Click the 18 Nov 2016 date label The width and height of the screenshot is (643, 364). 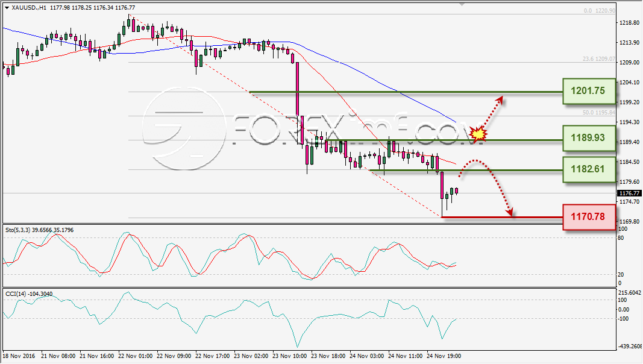(x=19, y=356)
